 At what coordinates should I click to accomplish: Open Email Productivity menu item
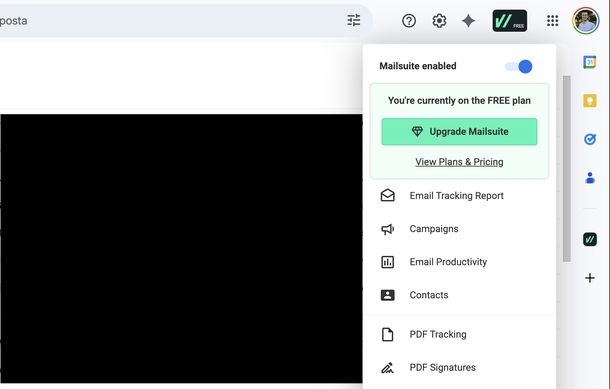459,262
